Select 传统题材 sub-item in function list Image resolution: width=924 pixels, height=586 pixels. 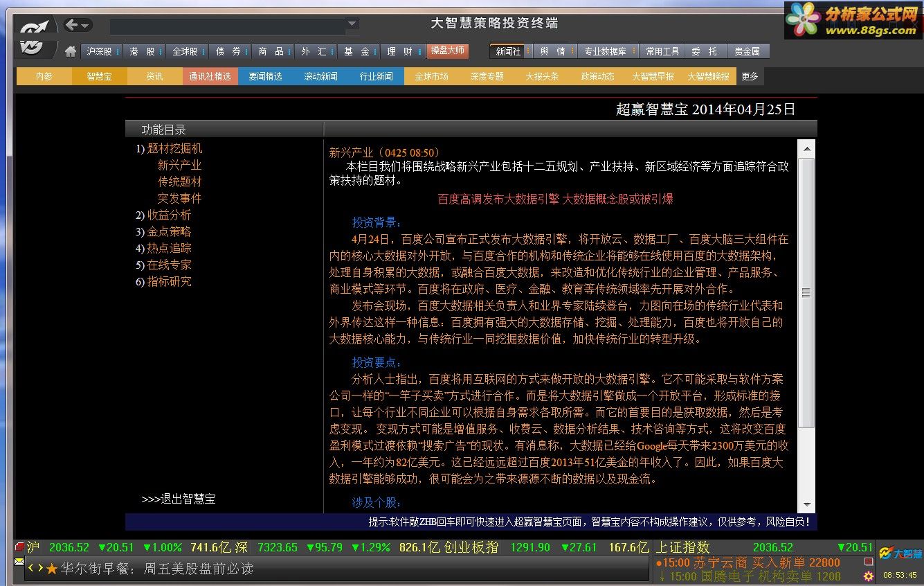tap(180, 181)
